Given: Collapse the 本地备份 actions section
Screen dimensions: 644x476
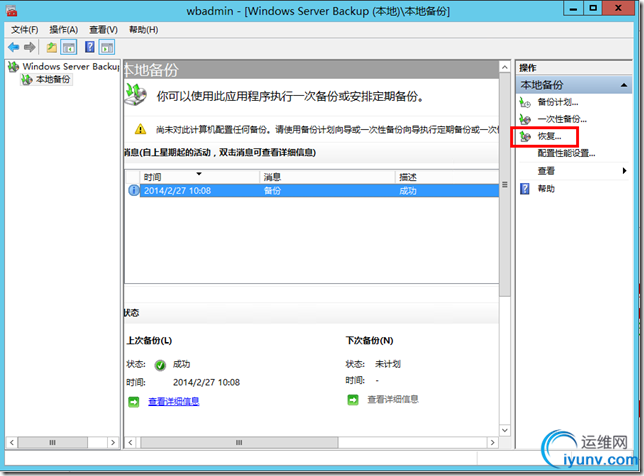Looking at the screenshot, I should coord(624,85).
